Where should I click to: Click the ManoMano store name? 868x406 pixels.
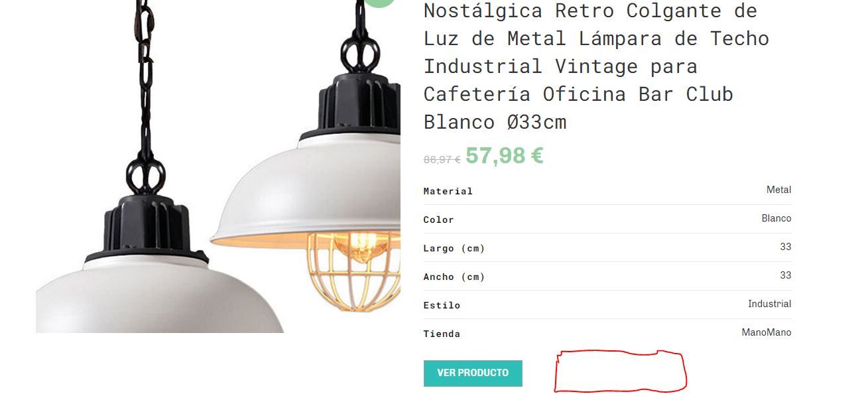(x=767, y=332)
